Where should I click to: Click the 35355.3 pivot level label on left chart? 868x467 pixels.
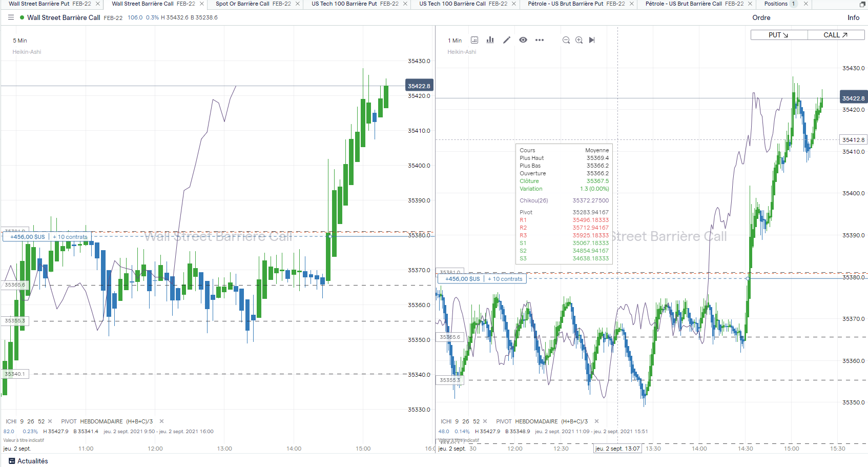tap(15, 321)
